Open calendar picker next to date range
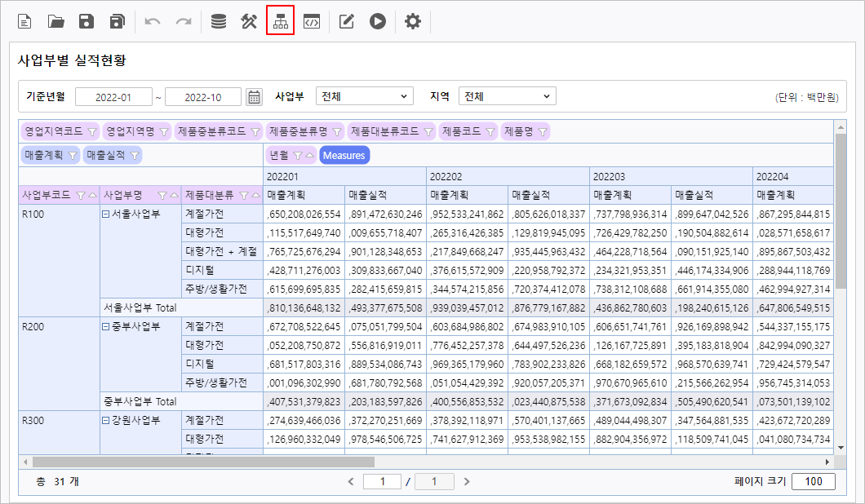The image size is (865, 504). [x=255, y=97]
